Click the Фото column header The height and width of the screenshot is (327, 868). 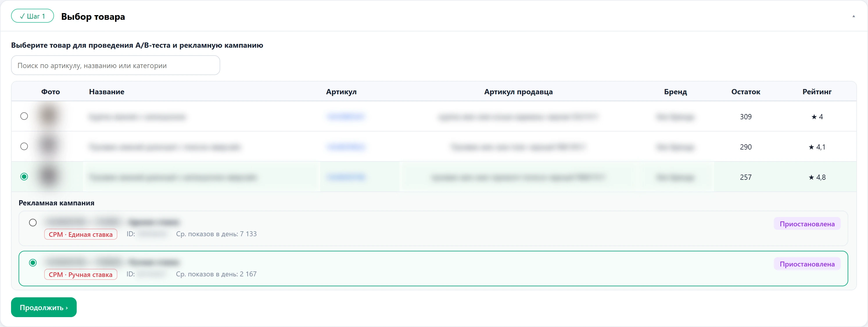coord(51,91)
